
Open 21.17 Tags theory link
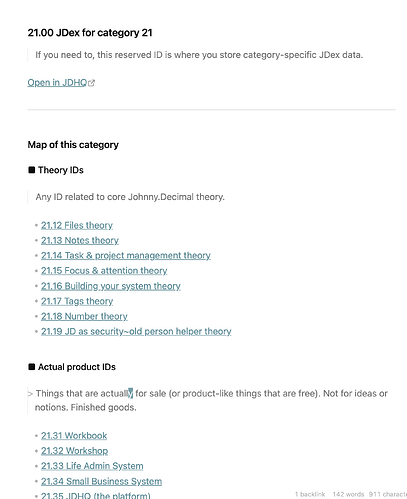point(77,301)
